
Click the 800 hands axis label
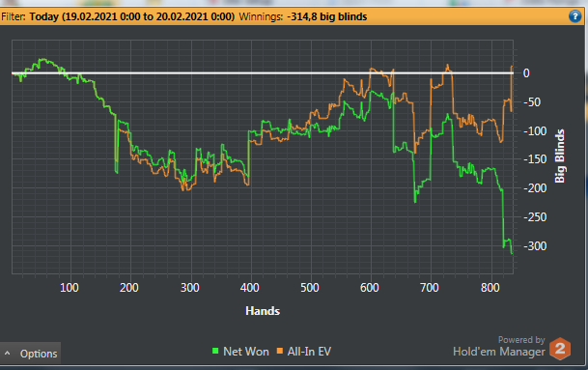pyautogui.click(x=490, y=288)
